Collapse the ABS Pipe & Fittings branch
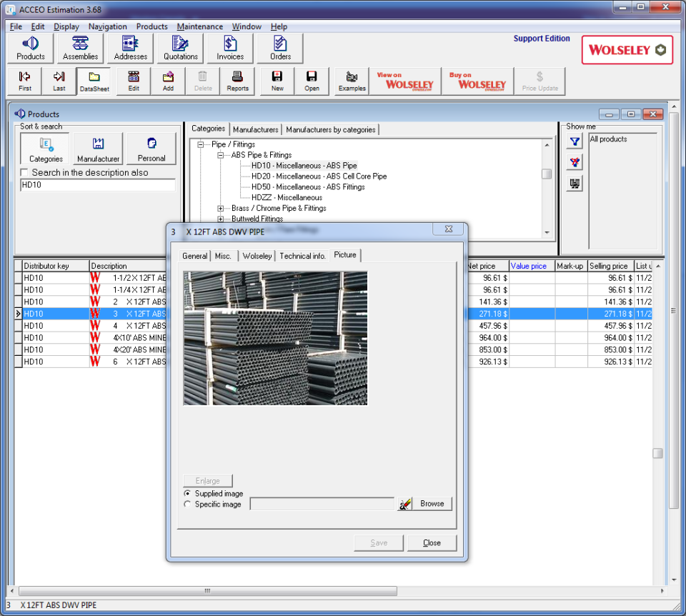This screenshot has width=686, height=616. (x=222, y=154)
